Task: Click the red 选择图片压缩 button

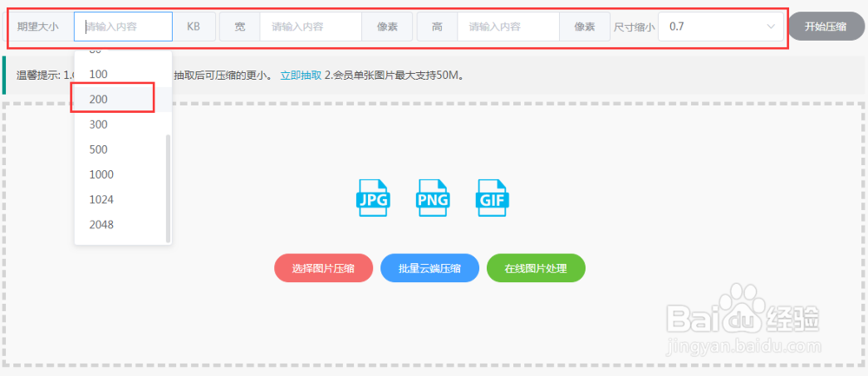Action: coord(323,268)
